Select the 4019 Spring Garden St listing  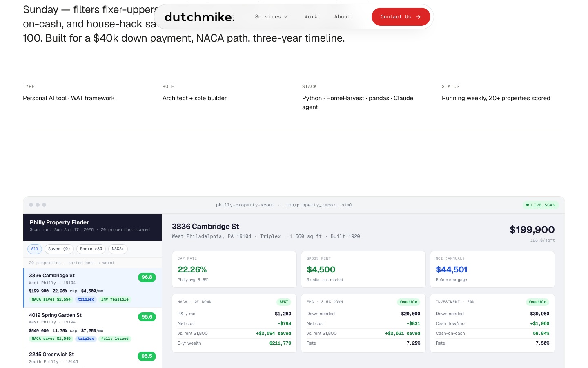point(93,328)
